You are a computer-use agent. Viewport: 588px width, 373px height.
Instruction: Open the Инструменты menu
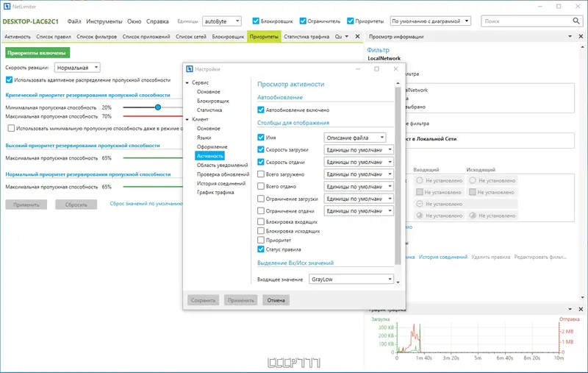point(104,21)
